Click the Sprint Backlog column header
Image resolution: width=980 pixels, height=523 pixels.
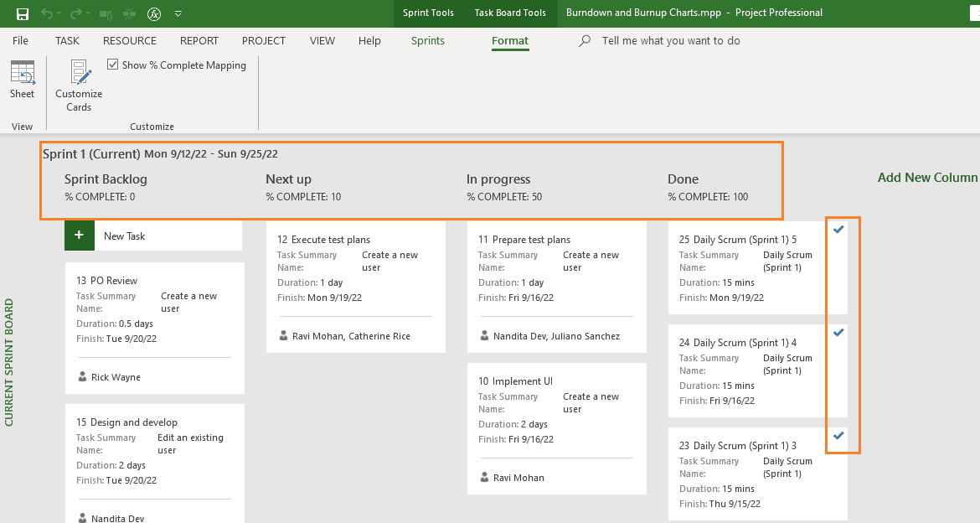click(x=106, y=179)
